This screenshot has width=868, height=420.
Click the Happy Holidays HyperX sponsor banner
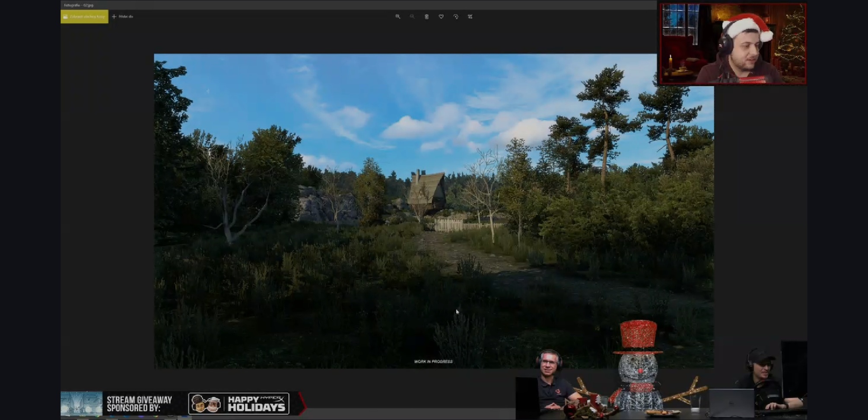(239, 404)
